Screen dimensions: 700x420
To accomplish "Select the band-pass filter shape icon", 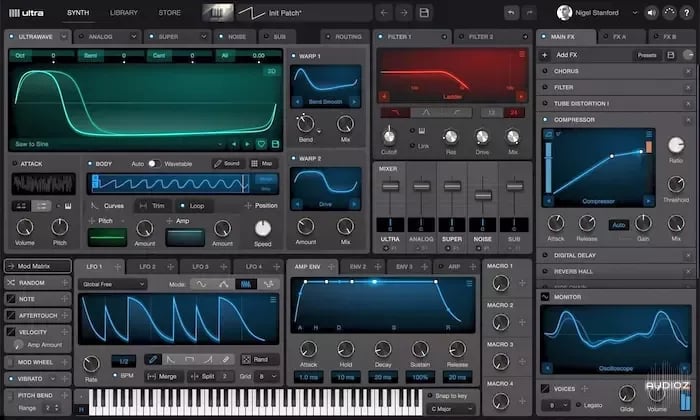I will pos(426,113).
